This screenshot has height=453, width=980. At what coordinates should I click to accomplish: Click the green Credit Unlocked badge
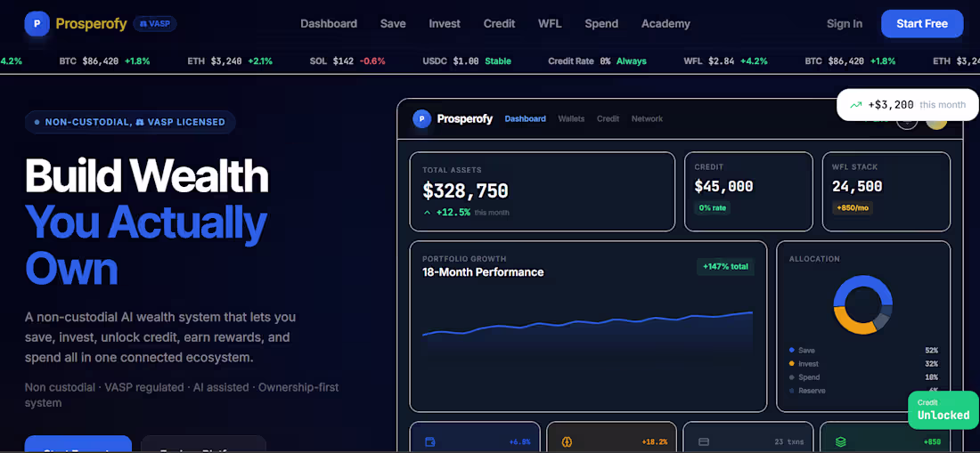(x=943, y=410)
